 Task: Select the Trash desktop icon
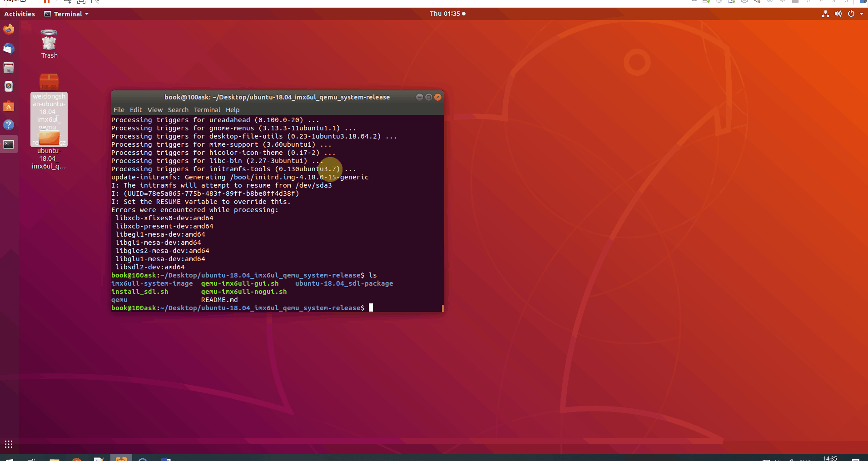pyautogui.click(x=49, y=44)
